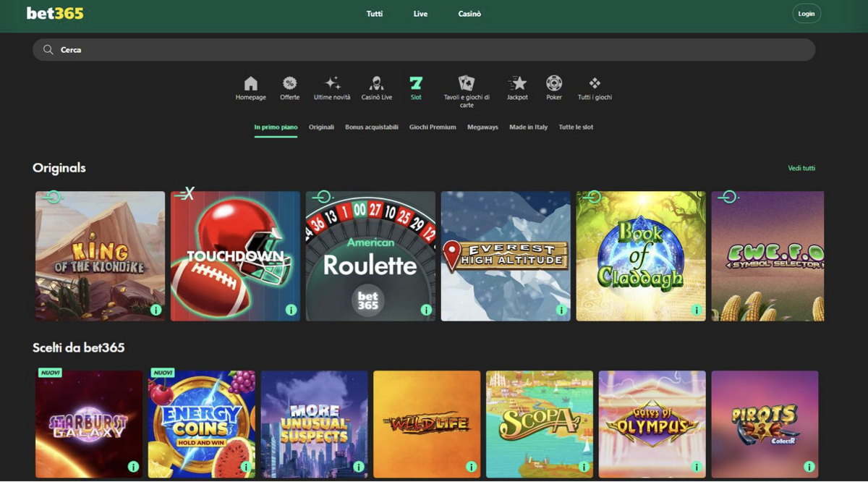
Task: Select the In primo piano tab
Action: 276,127
